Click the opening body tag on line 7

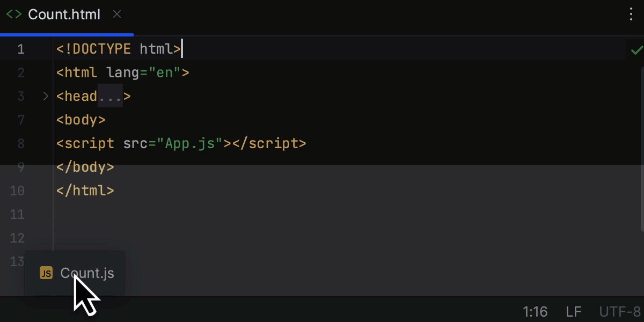80,120
